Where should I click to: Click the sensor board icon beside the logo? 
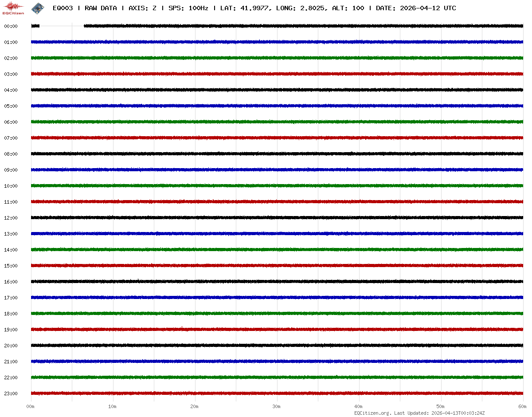[x=37, y=8]
